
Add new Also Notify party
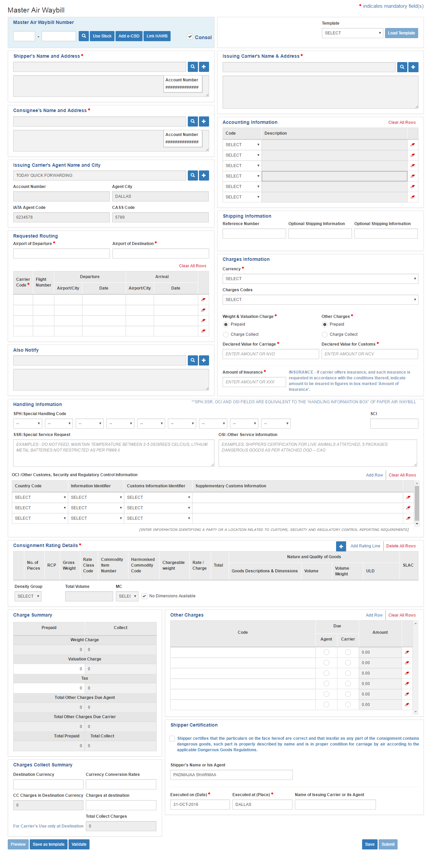point(204,360)
